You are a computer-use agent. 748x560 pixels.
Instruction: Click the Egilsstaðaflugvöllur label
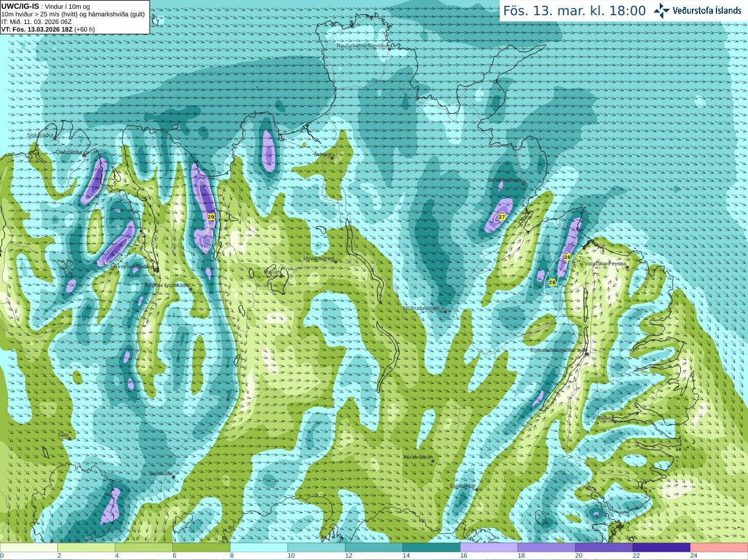(558, 350)
